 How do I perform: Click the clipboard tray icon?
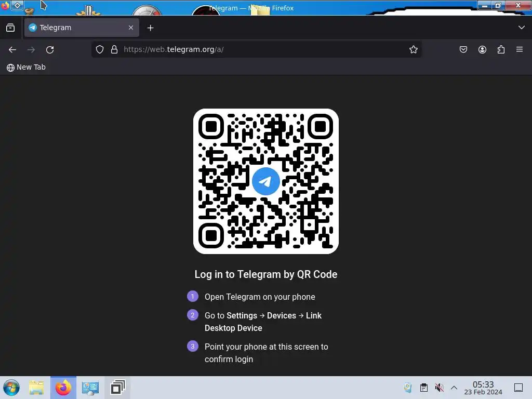pyautogui.click(x=424, y=388)
